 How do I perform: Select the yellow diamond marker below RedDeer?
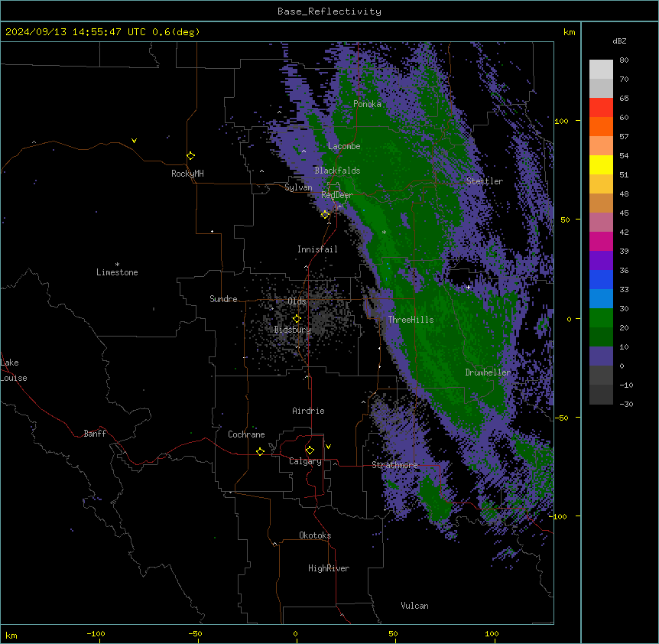pos(326,215)
